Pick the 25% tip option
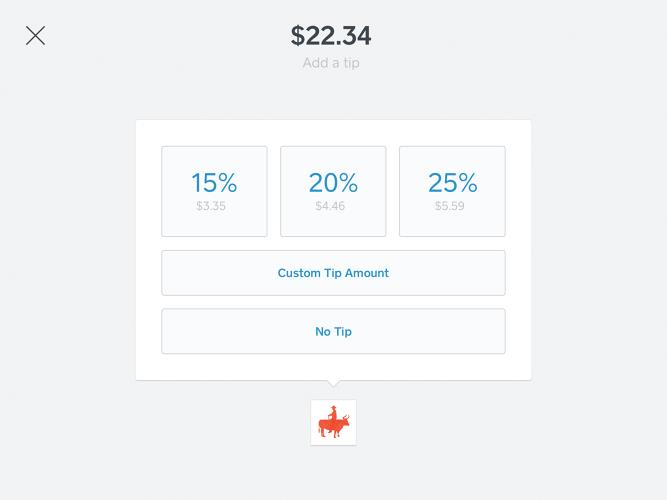Viewport: 667px width, 500px height. point(452,191)
